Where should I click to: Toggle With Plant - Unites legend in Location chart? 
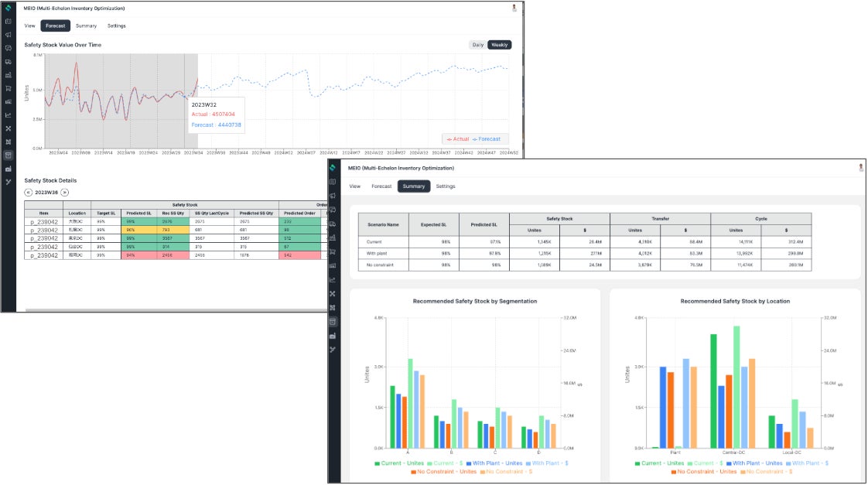[754, 463]
